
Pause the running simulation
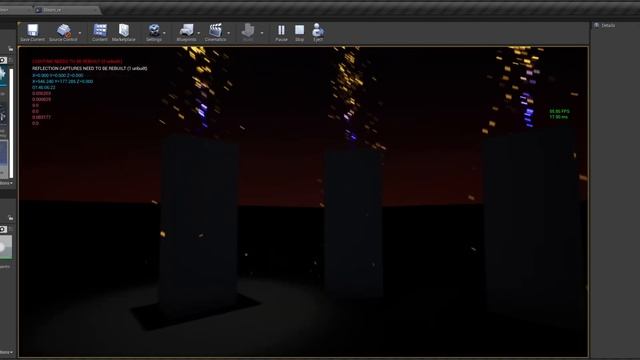point(281,33)
